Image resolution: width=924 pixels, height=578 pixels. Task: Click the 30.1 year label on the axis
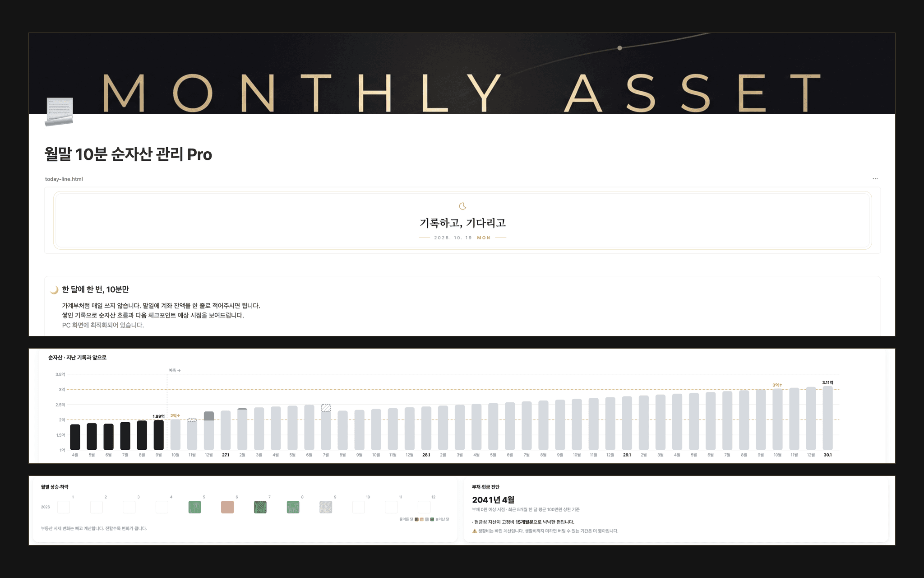click(827, 455)
